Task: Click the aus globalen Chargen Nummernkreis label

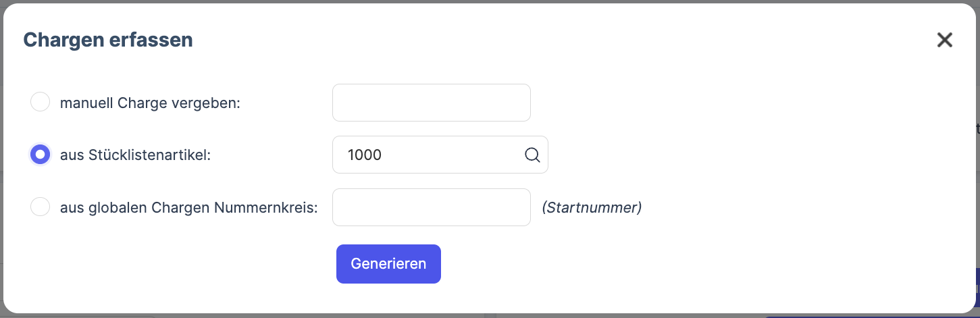Action: point(188,208)
